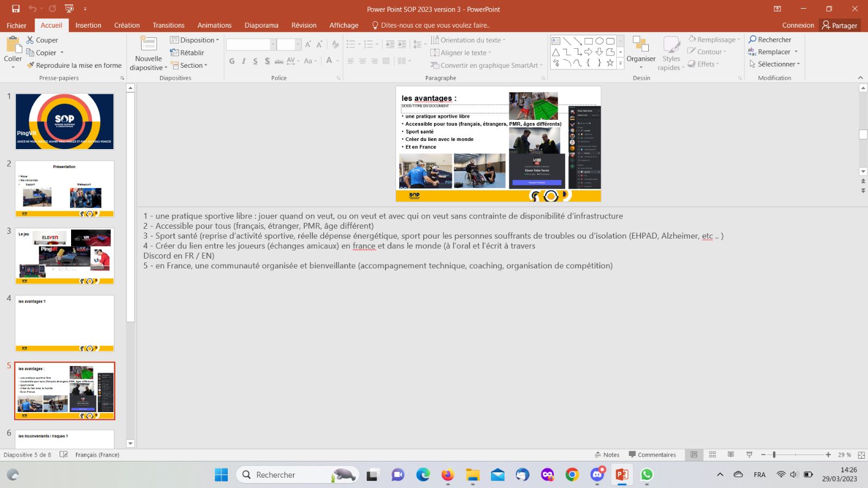Open the Rechercher find tool

[x=770, y=40]
